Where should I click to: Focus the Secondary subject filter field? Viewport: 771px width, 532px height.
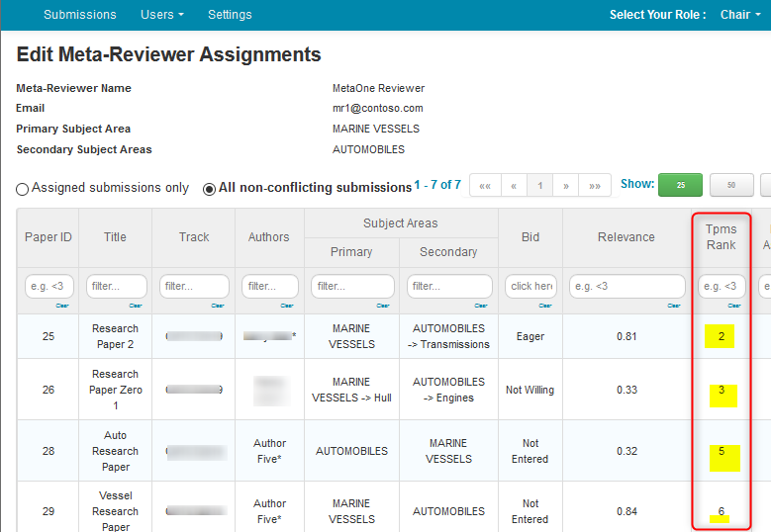[449, 286]
